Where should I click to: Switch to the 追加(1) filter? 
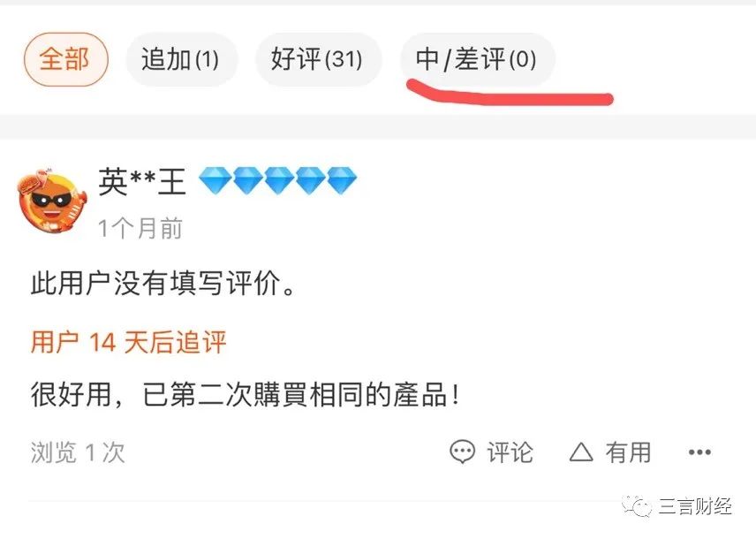[x=181, y=59]
